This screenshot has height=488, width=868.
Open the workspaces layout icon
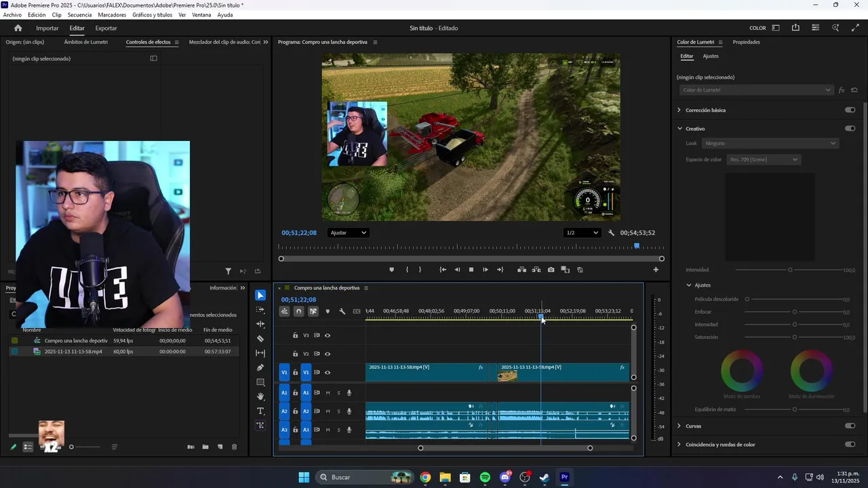click(776, 28)
